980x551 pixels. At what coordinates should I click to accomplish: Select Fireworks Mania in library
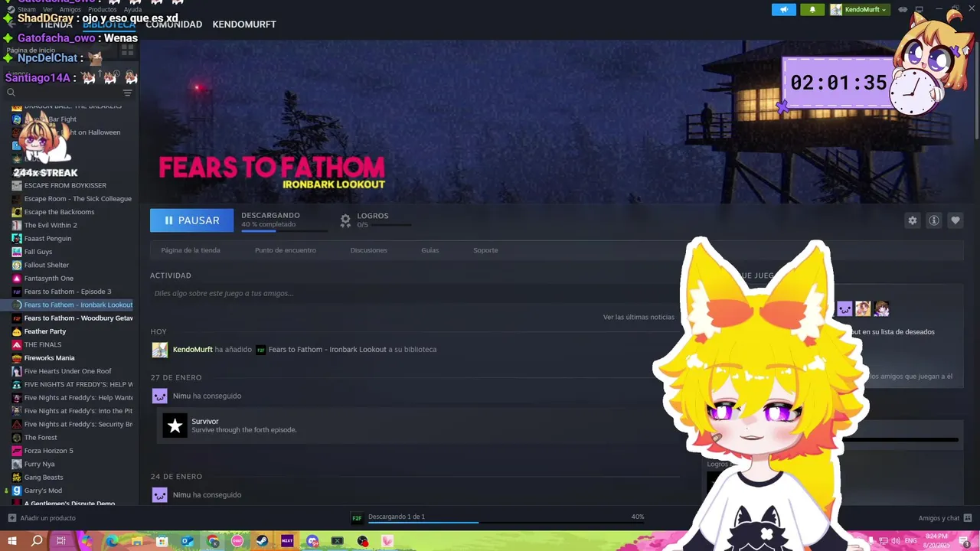click(49, 358)
